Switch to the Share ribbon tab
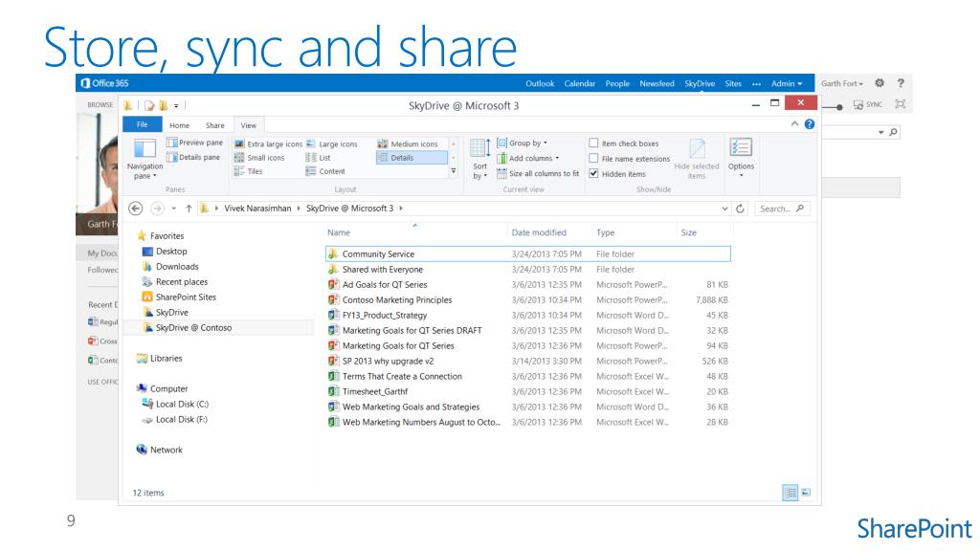Screen dimensions: 980x551 point(215,125)
